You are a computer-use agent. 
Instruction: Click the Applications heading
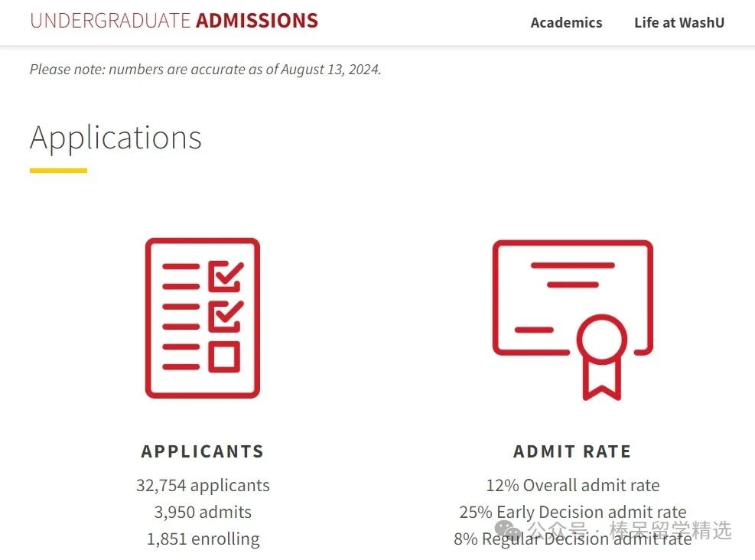click(x=116, y=138)
